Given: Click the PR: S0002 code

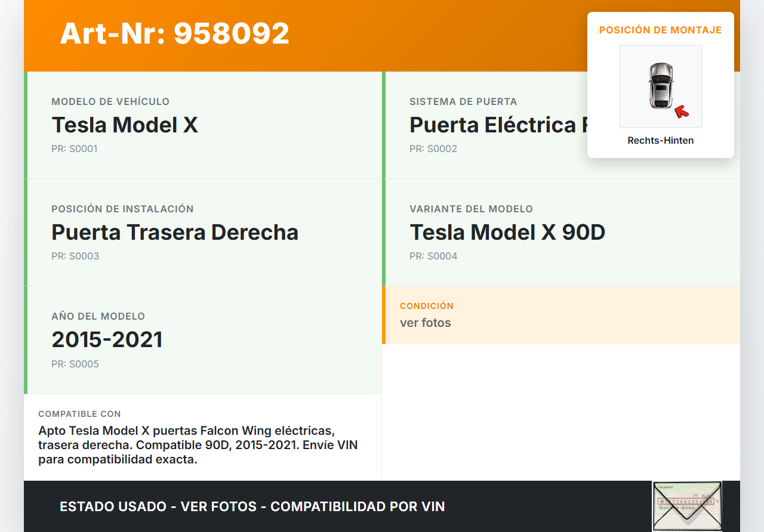Looking at the screenshot, I should [433, 149].
